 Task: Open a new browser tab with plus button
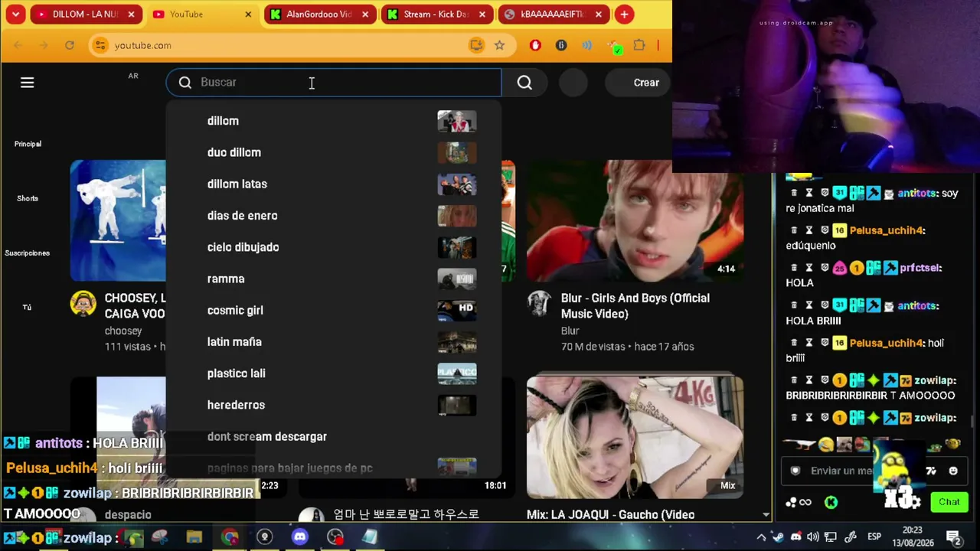(x=625, y=15)
